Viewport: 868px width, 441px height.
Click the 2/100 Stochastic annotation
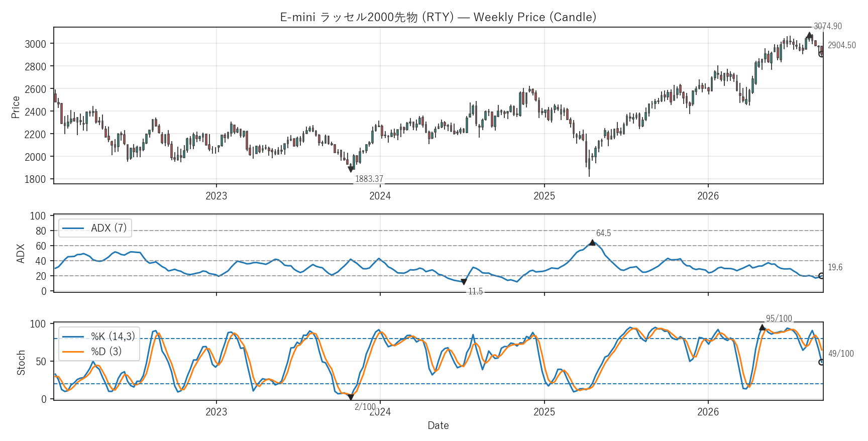(x=365, y=407)
